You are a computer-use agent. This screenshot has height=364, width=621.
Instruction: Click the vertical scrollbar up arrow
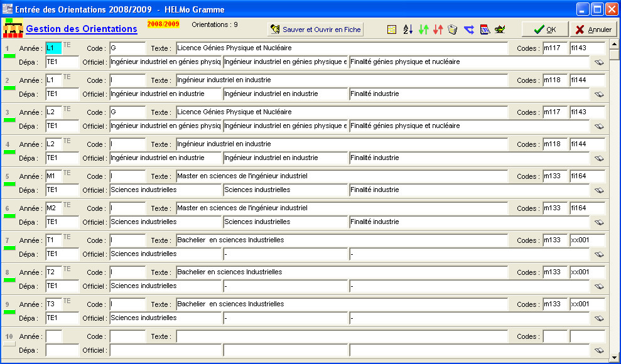point(614,44)
